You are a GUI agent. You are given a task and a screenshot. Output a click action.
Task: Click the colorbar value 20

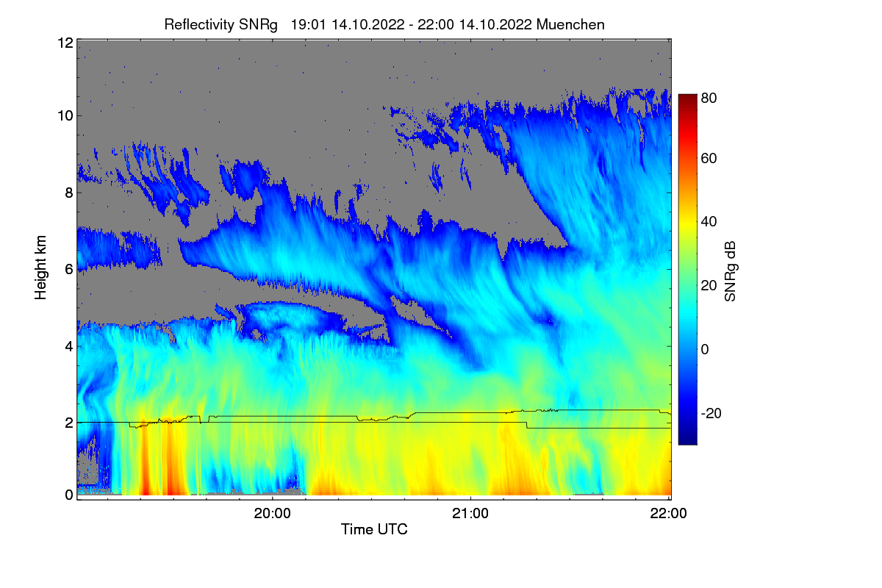(709, 286)
